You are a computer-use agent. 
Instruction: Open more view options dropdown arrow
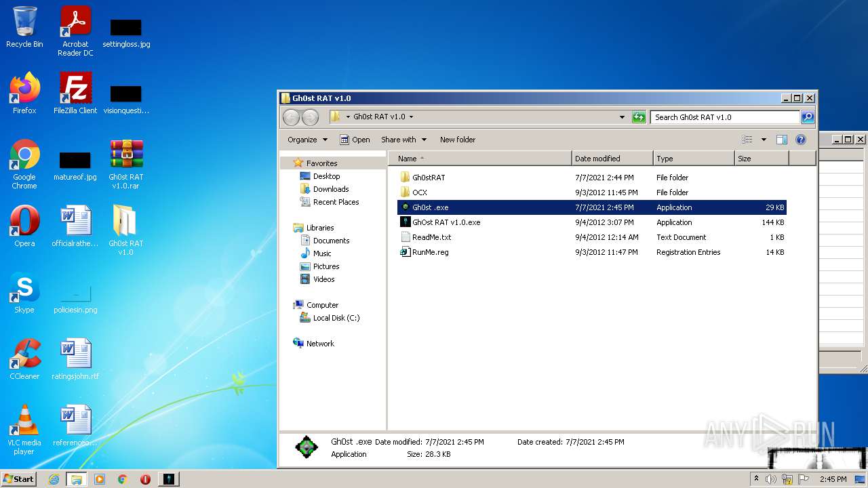coord(764,140)
